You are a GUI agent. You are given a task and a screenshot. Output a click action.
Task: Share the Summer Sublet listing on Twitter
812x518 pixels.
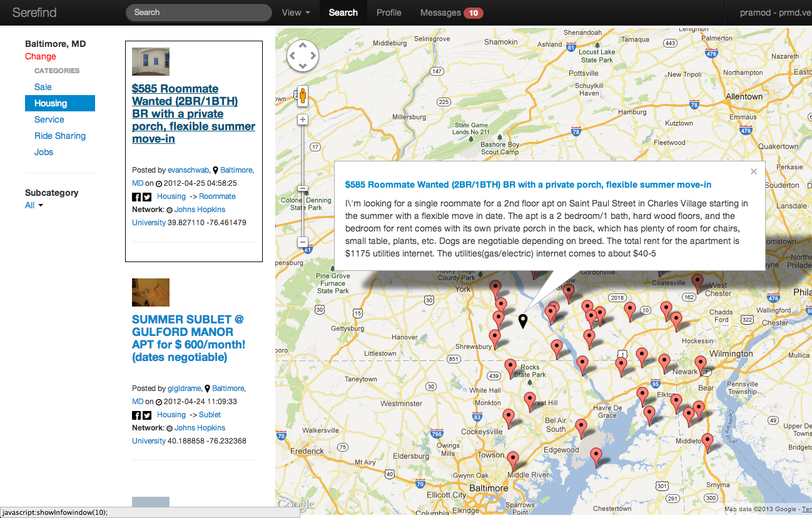(x=147, y=415)
